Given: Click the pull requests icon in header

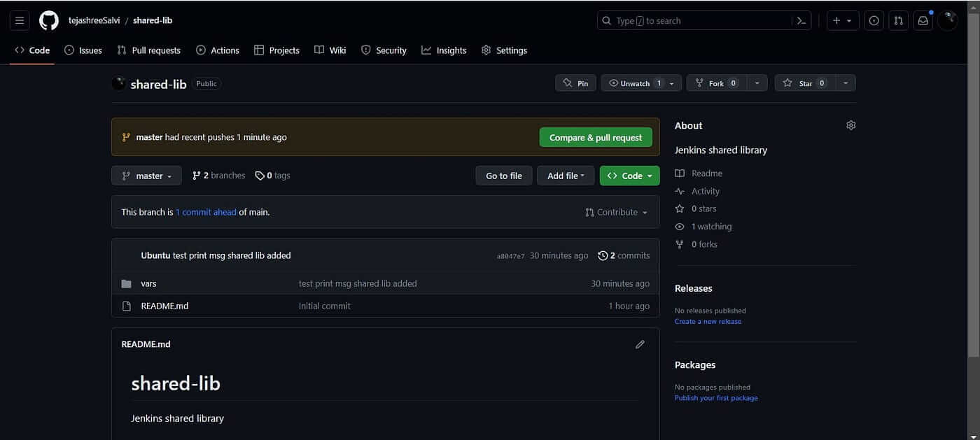Looking at the screenshot, I should [898, 21].
